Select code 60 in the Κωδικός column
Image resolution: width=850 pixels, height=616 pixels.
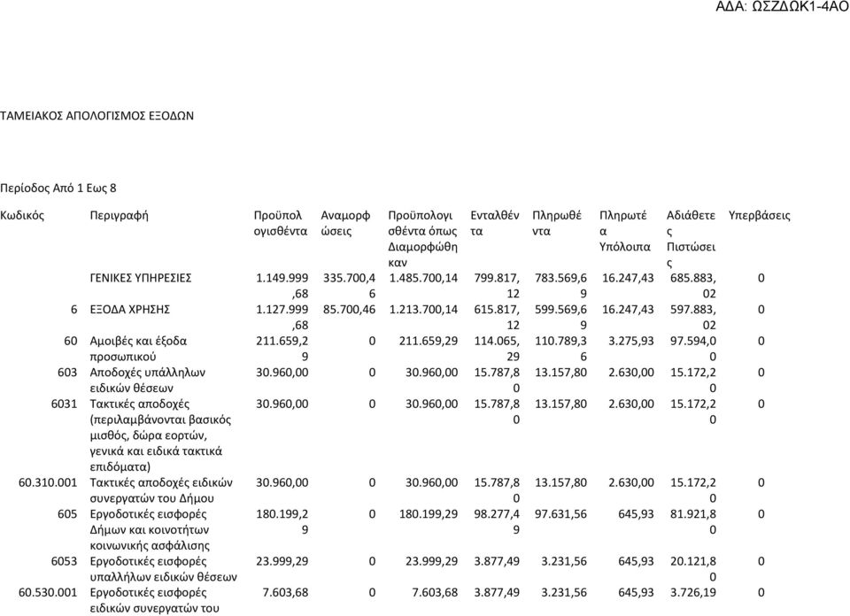coord(71,342)
